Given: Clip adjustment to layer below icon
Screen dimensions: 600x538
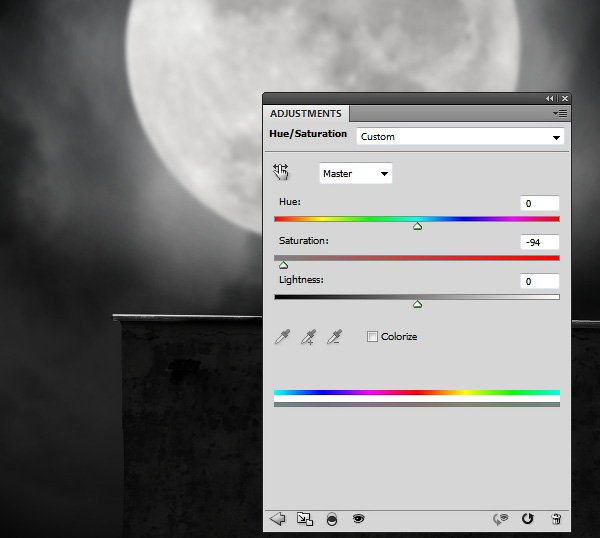Looking at the screenshot, I should click(x=332, y=519).
